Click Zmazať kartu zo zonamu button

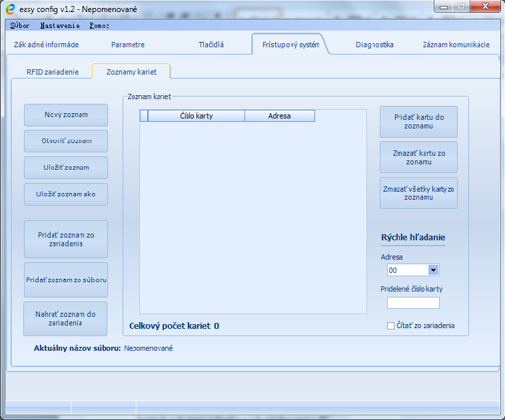point(418,157)
